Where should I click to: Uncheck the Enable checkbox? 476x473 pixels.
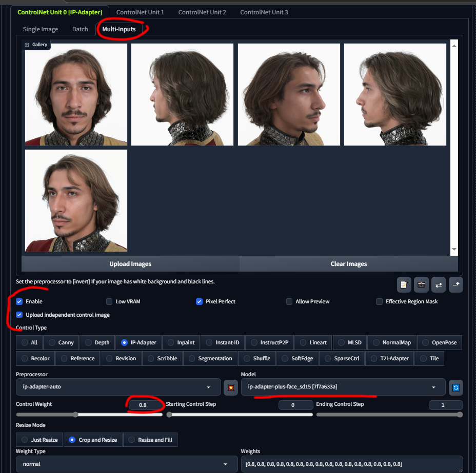(x=19, y=301)
